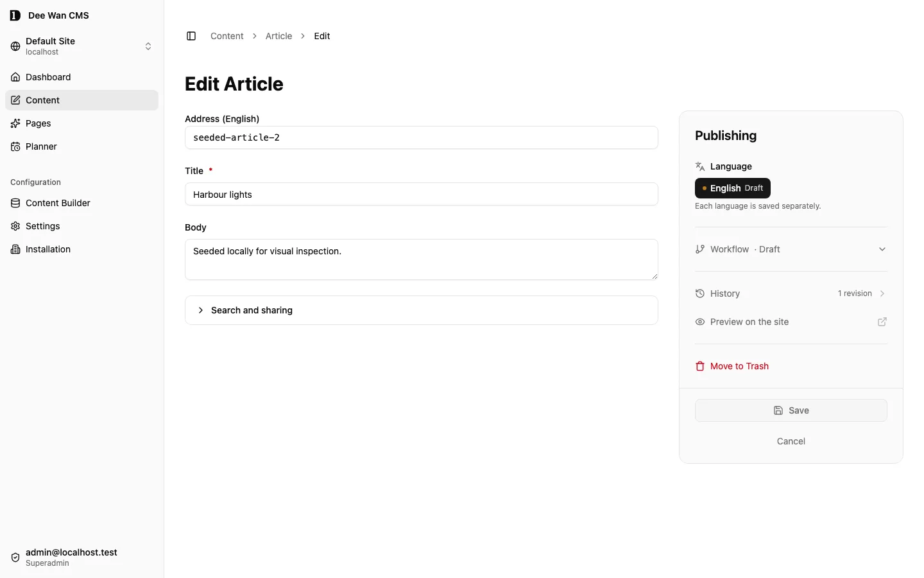Click the trash can icon
Viewport: 924px width, 578px height.
click(x=700, y=366)
